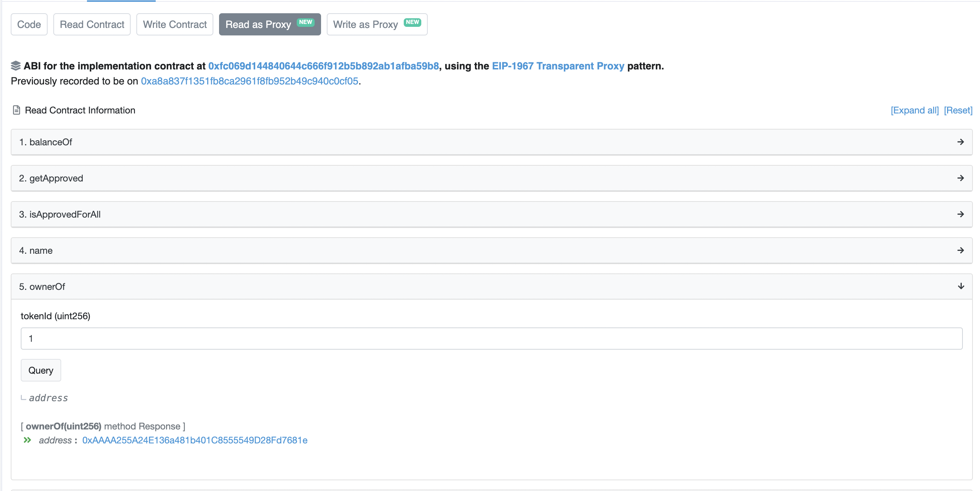Switch to the Code tab

pos(29,24)
